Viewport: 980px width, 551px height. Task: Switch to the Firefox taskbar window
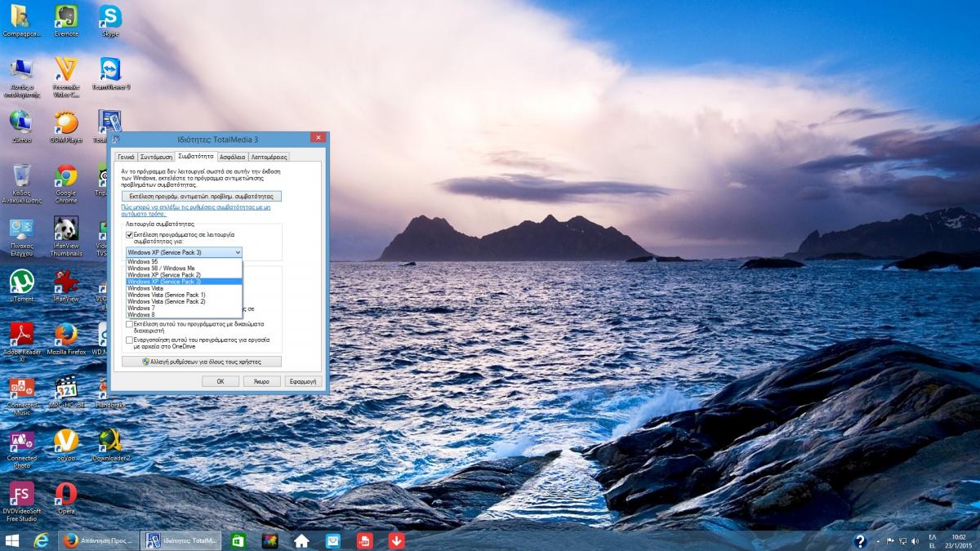[99, 540]
